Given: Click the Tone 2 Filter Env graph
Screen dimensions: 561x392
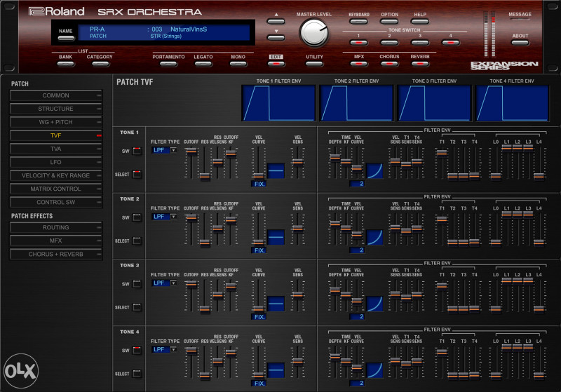Looking at the screenshot, I should coord(356,103).
